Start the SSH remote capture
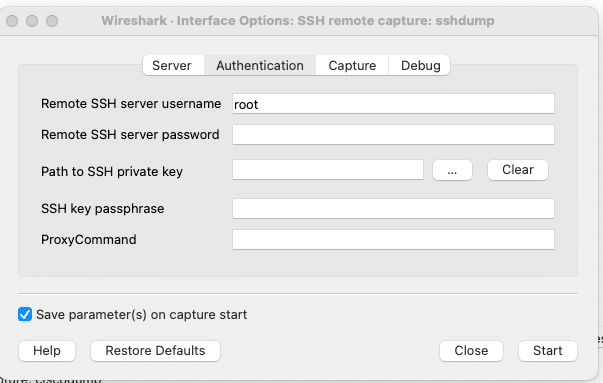 548,351
